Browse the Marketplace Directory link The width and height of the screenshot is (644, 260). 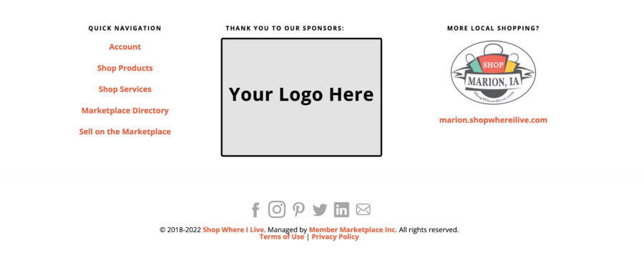(x=125, y=110)
